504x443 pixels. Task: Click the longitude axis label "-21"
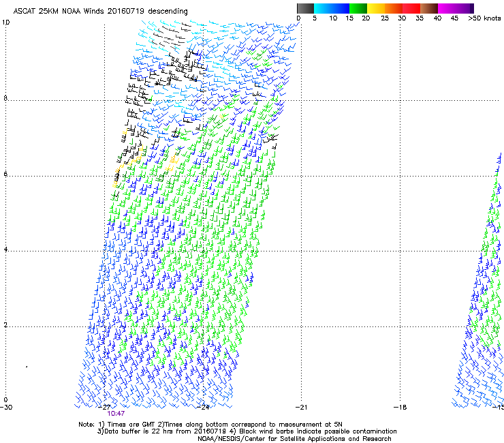301,408
